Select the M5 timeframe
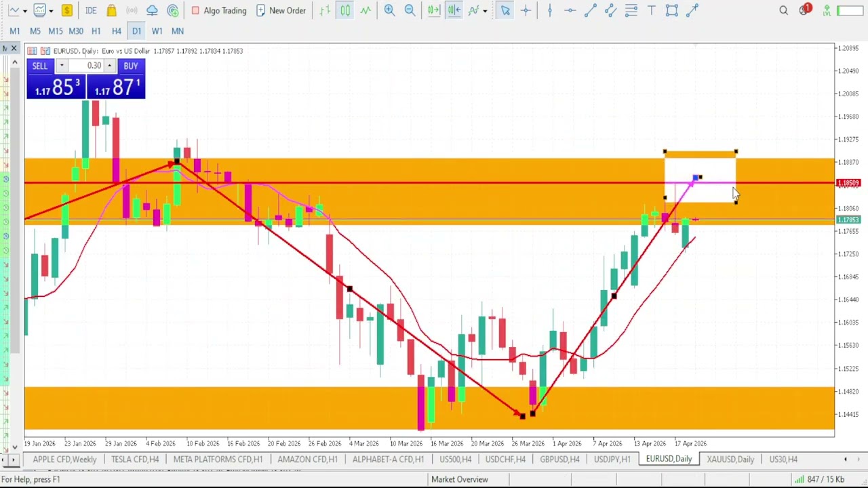Image resolution: width=868 pixels, height=488 pixels. tap(35, 30)
